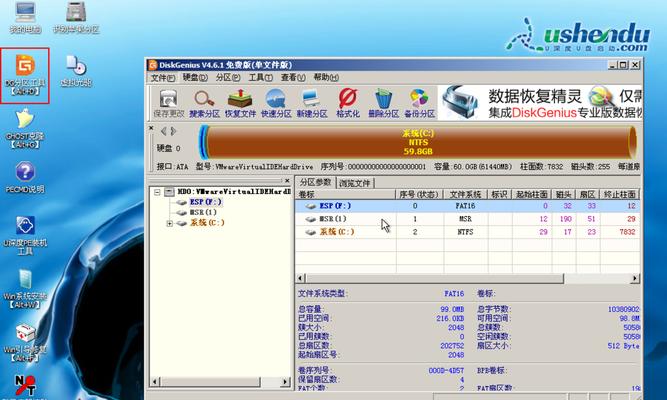Click the 起始柱面 column header
The height and width of the screenshot is (400, 667).
[532, 194]
